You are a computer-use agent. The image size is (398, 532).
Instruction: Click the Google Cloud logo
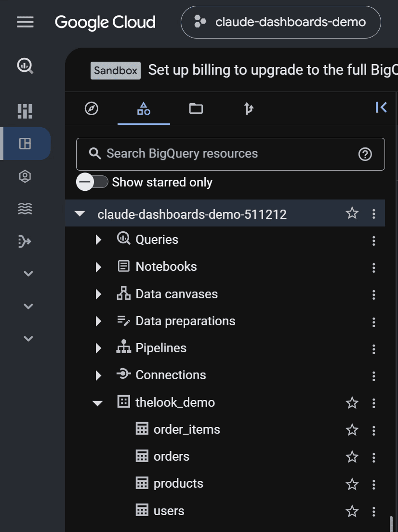click(x=105, y=22)
